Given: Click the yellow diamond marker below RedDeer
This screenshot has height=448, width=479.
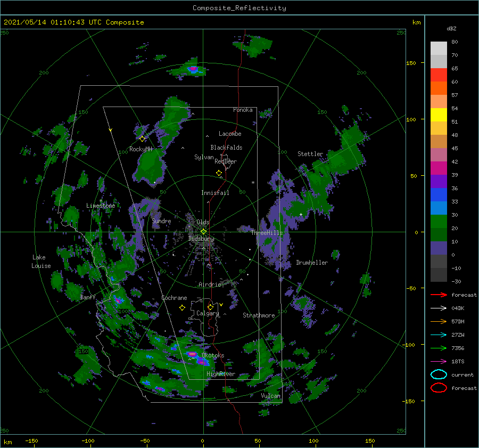Looking at the screenshot, I should click(x=219, y=173).
